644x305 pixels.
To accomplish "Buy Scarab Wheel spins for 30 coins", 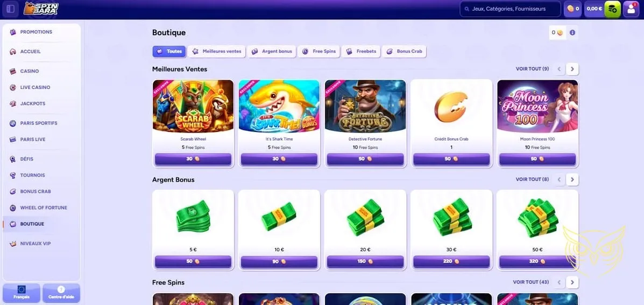I will click(x=193, y=159).
